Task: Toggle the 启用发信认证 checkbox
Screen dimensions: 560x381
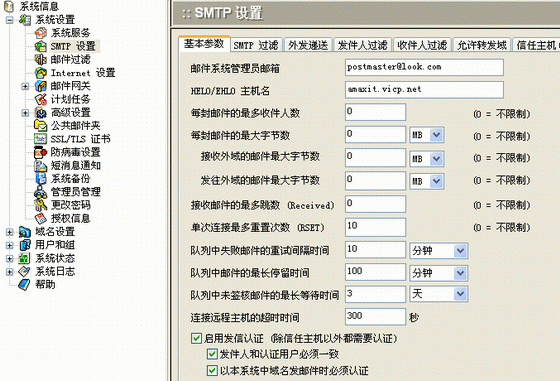Action: tap(196, 338)
